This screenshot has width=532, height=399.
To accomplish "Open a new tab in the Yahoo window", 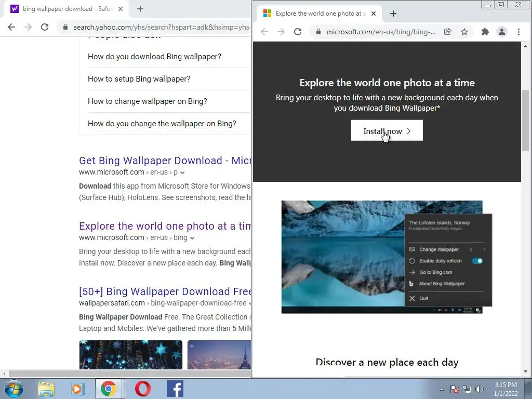I will [140, 9].
